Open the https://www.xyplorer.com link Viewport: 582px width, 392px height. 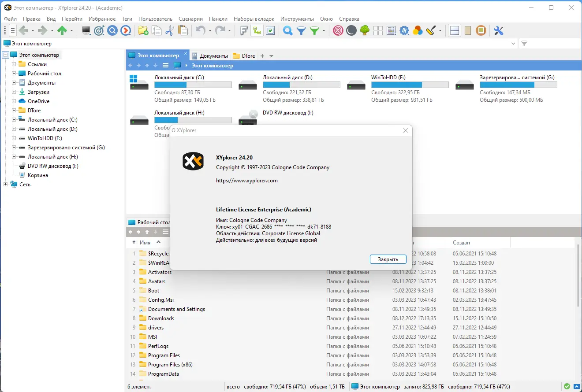pyautogui.click(x=247, y=181)
